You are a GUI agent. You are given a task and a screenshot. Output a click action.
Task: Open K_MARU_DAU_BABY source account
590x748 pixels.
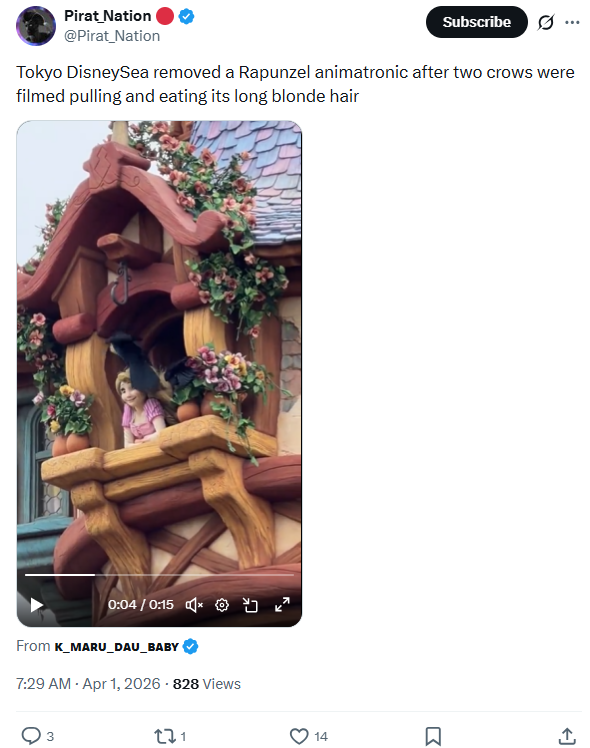tap(116, 647)
